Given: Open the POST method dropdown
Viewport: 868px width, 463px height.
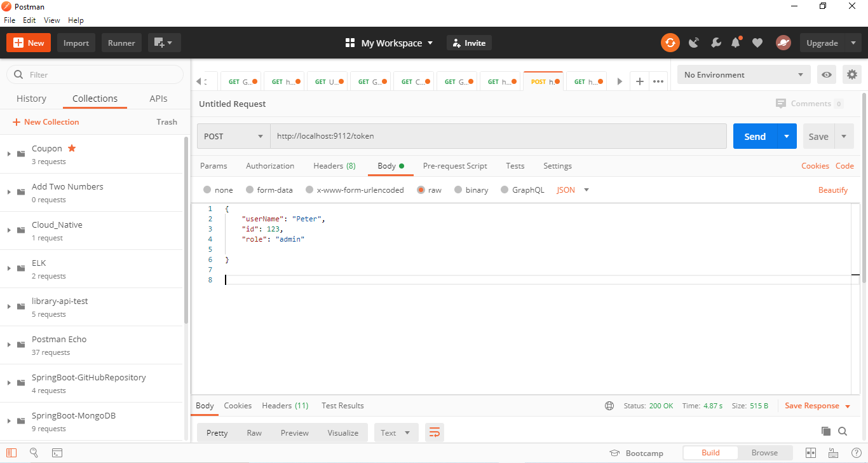Looking at the screenshot, I should (233, 136).
